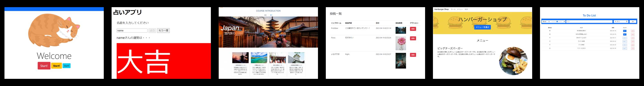The image size is (644, 86).
Task: Delete the ピアノの練習 task with 削除
Action: [633, 45]
